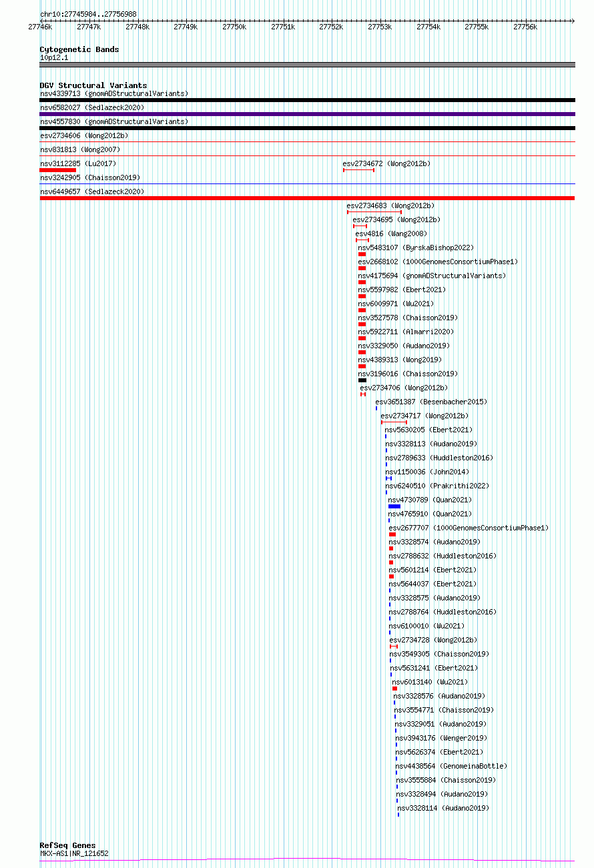Click nsv3329050 Audano2019 label
The image size is (594, 868).
pos(404,346)
